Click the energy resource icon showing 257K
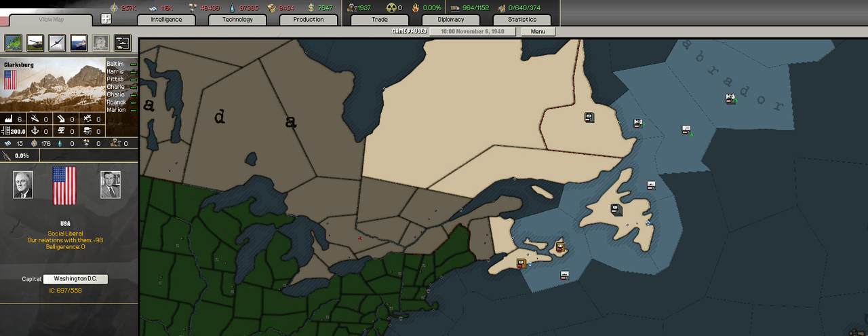 pos(113,7)
